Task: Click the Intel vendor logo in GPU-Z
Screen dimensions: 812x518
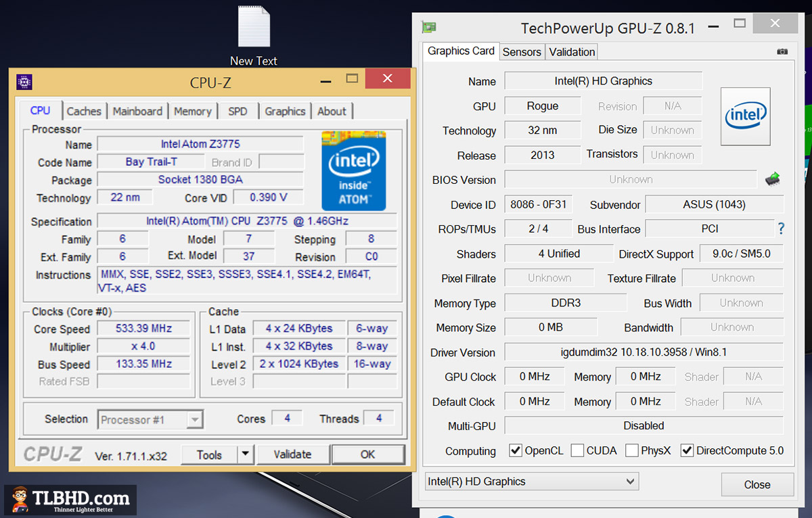Action: click(x=746, y=116)
